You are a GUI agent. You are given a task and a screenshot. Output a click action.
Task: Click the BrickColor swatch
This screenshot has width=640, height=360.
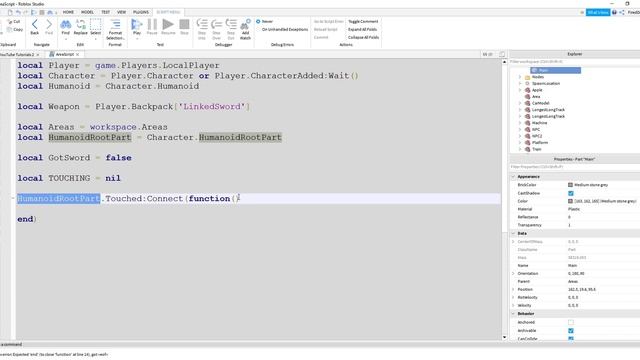(570, 185)
